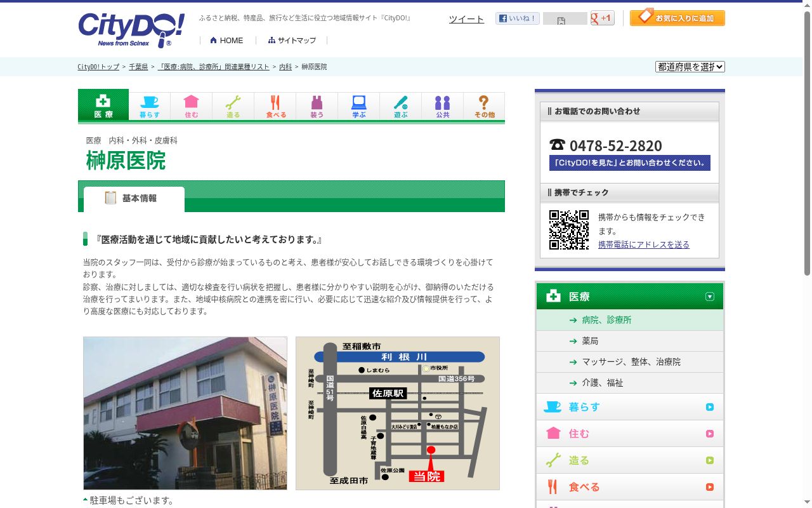Select the 公共 people category icon
Image resolution: width=812 pixels, height=508 pixels.
coord(443,106)
